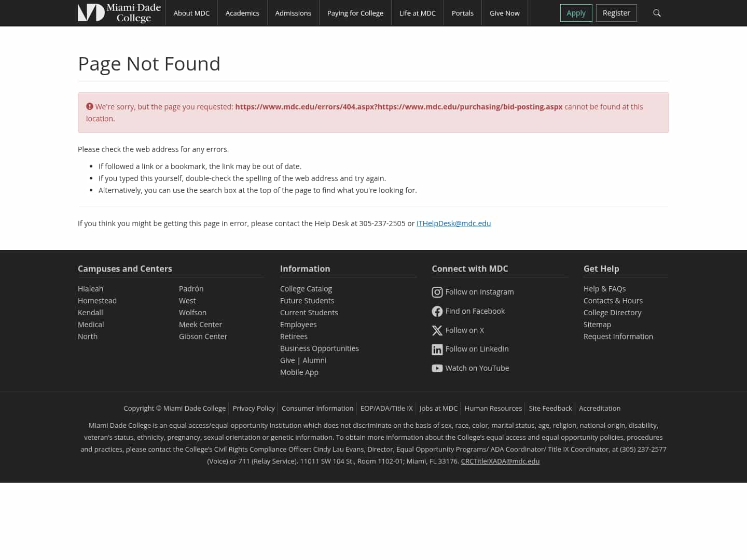Click the Register button
Screen dimensions: 747x560
(x=616, y=13)
